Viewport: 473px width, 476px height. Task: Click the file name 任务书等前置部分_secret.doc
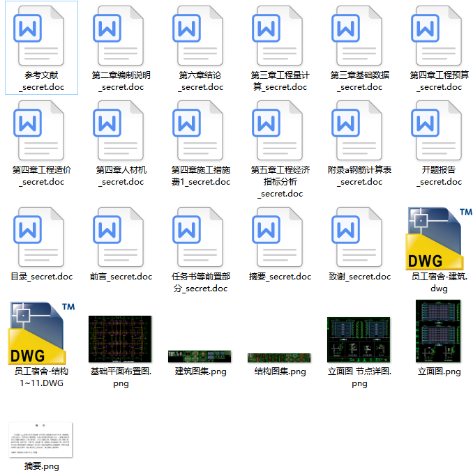[201, 282]
